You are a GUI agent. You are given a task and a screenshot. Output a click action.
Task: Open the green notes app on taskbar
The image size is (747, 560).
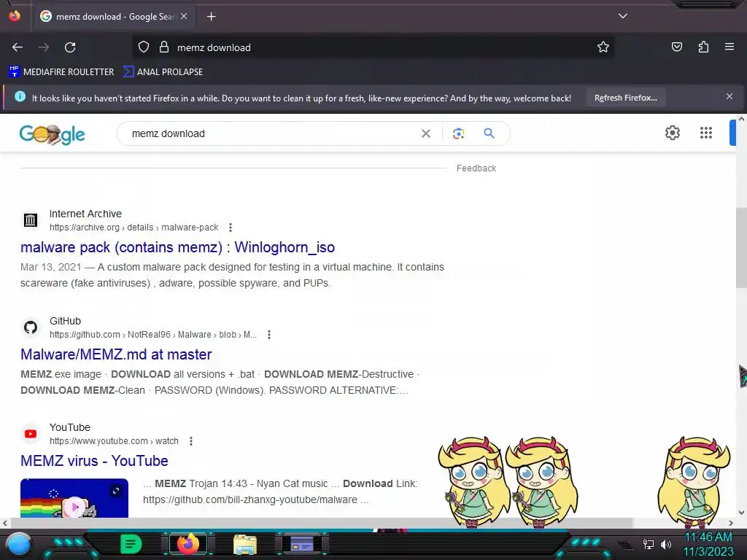131,544
